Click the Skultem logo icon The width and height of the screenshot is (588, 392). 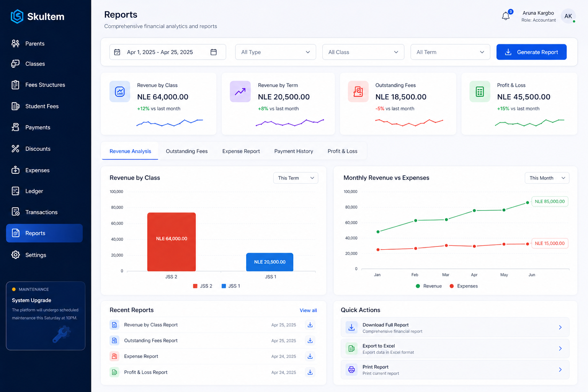tap(17, 16)
